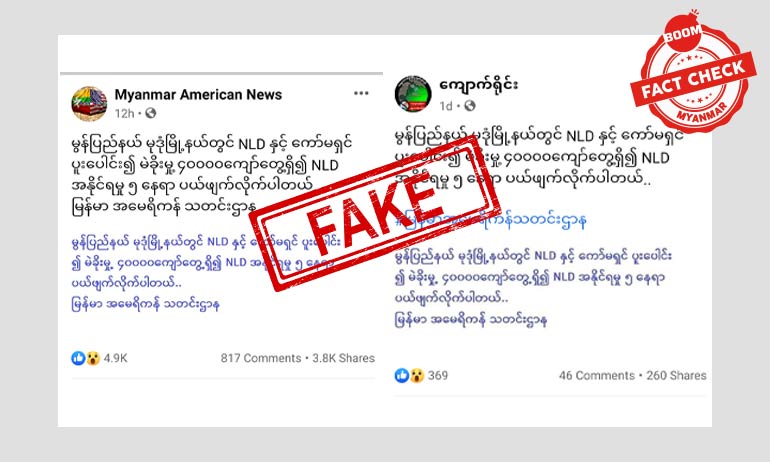
Task: Open Myanmar American News profile picture
Action: 89,104
